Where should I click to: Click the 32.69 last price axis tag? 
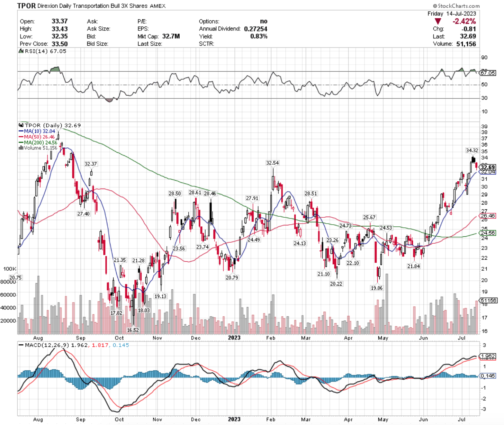(x=487, y=168)
